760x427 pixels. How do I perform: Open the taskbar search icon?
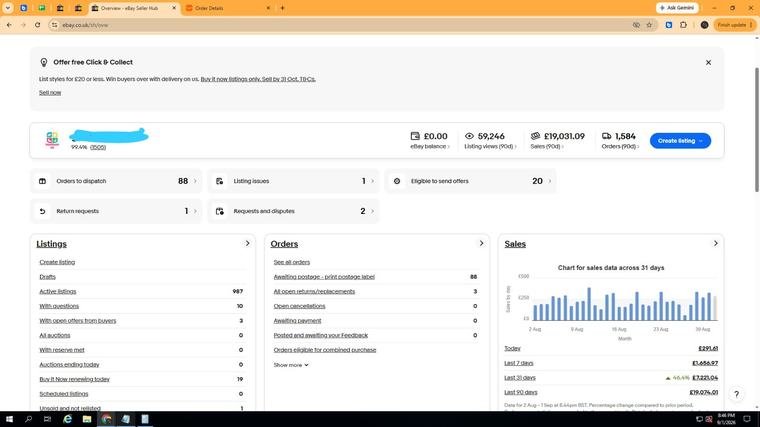(x=28, y=419)
